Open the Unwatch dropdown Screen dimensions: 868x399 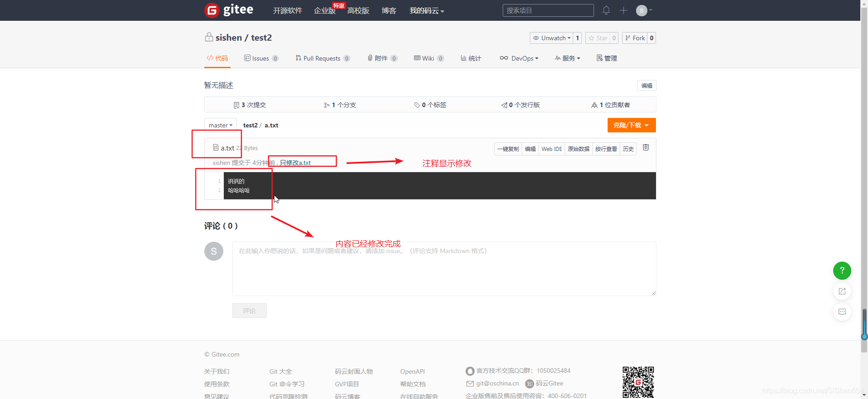pyautogui.click(x=551, y=38)
